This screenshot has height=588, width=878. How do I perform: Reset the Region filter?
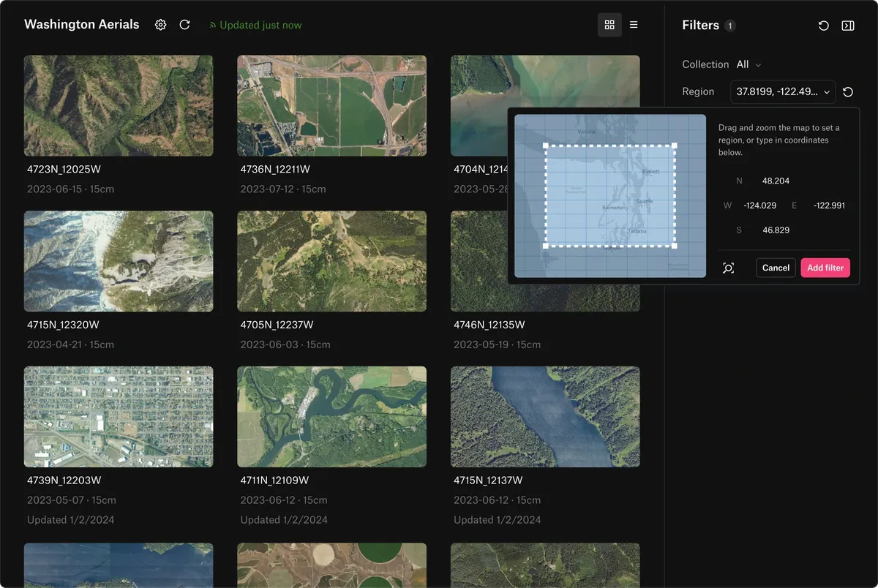848,92
